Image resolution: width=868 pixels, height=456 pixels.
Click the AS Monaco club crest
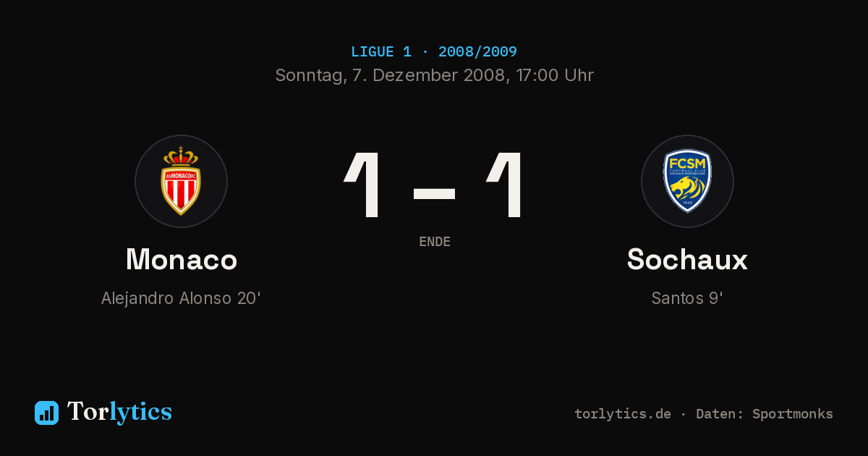pos(181,181)
